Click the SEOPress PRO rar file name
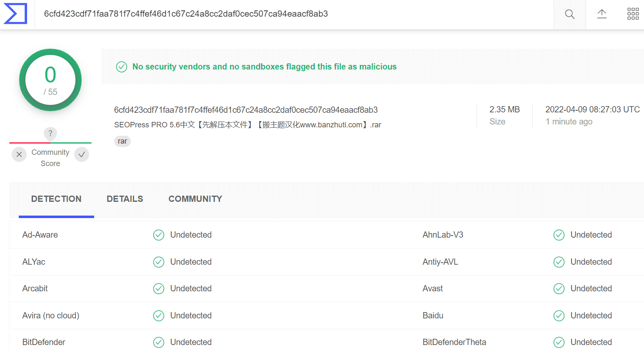The width and height of the screenshot is (644, 350). click(x=247, y=125)
